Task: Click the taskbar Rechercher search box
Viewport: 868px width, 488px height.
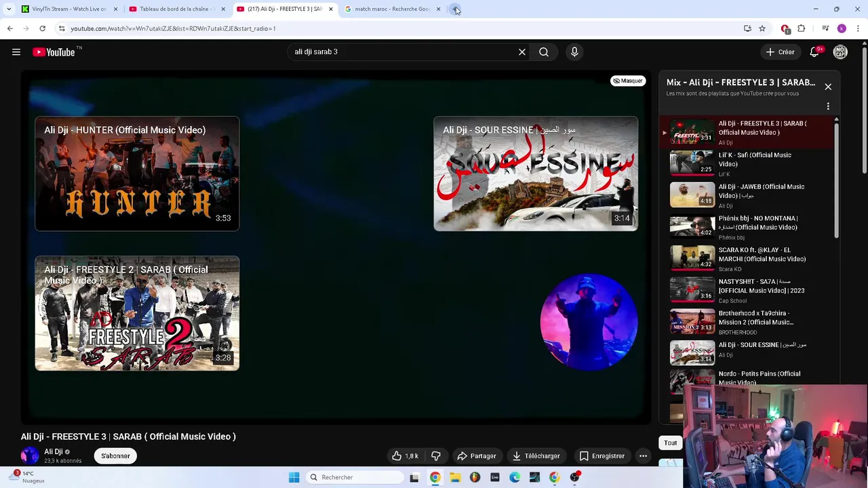Action: (354, 477)
